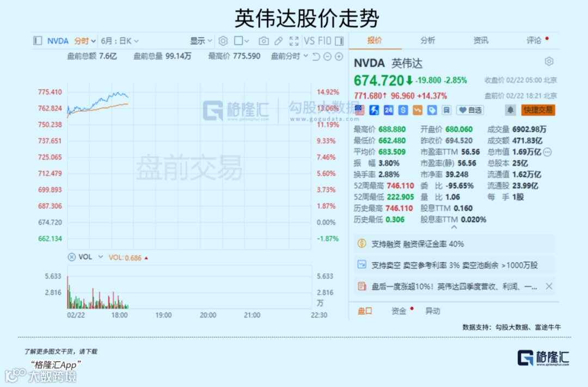Click the US flag market icon

[x=359, y=110]
